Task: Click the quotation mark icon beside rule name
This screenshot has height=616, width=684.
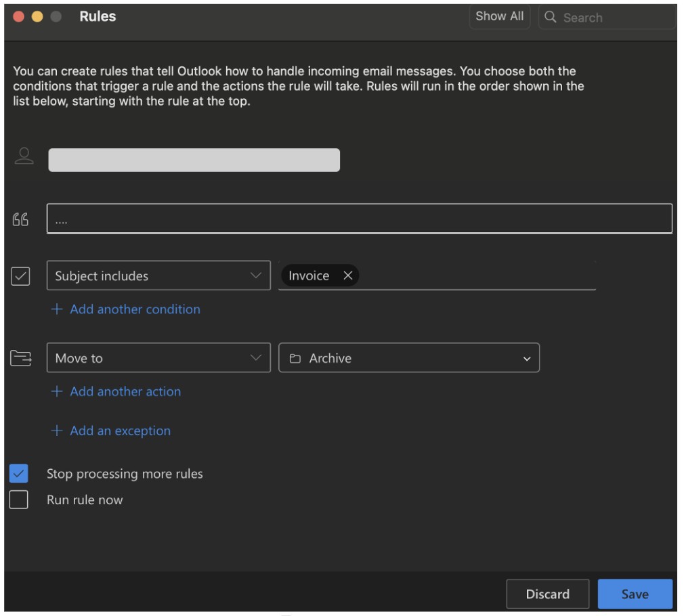Action: click(x=21, y=219)
